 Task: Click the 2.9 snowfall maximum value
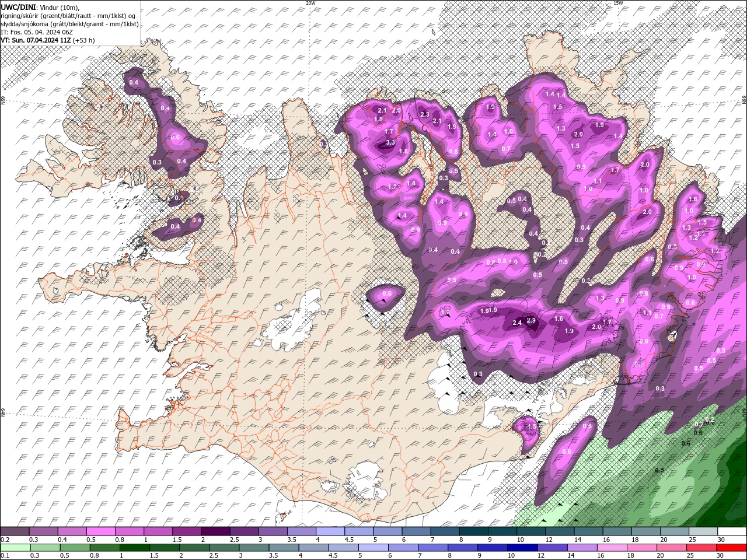[x=531, y=320]
